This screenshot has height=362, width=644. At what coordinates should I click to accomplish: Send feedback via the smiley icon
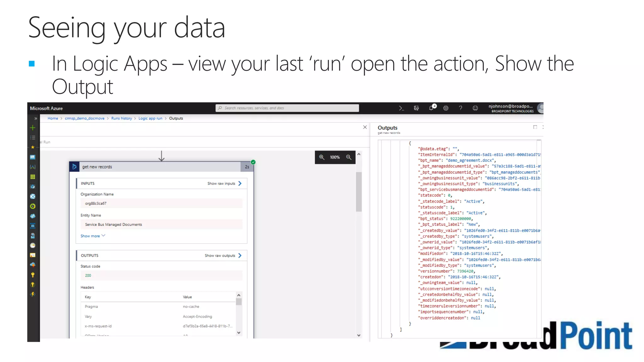pyautogui.click(x=475, y=108)
